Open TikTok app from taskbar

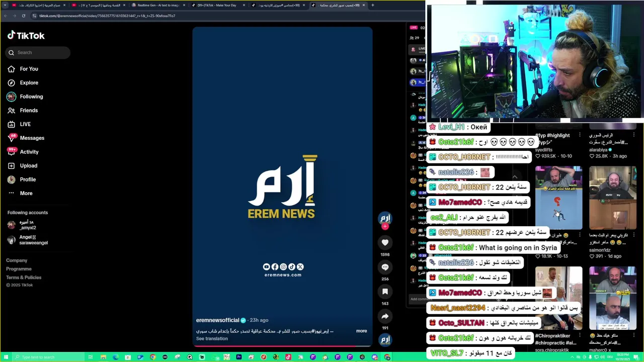click(x=288, y=357)
